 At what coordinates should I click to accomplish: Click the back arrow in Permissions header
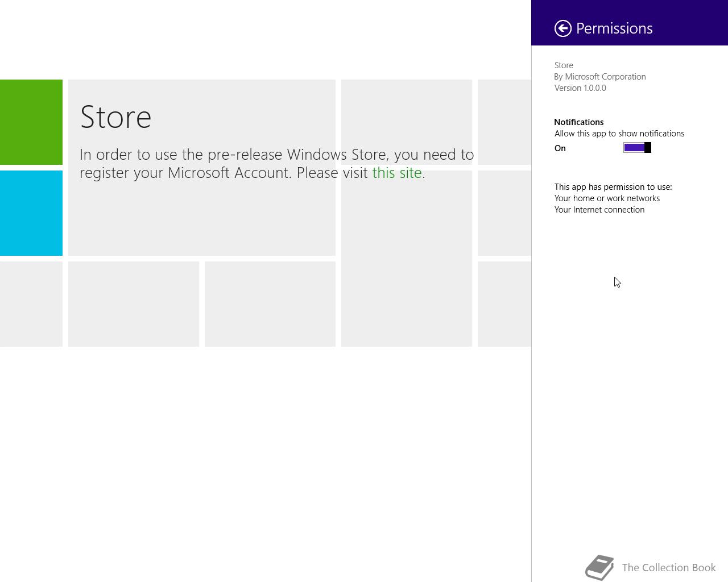coord(563,28)
